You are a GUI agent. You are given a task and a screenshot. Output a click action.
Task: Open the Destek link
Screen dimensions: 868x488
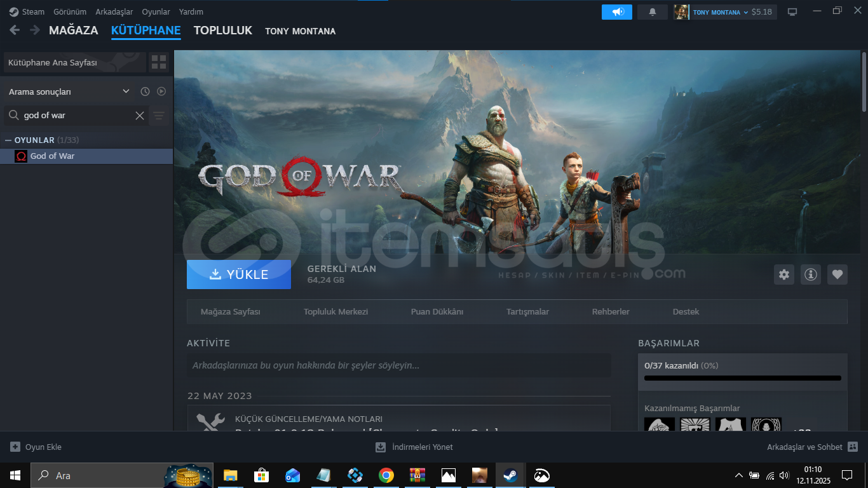(686, 312)
